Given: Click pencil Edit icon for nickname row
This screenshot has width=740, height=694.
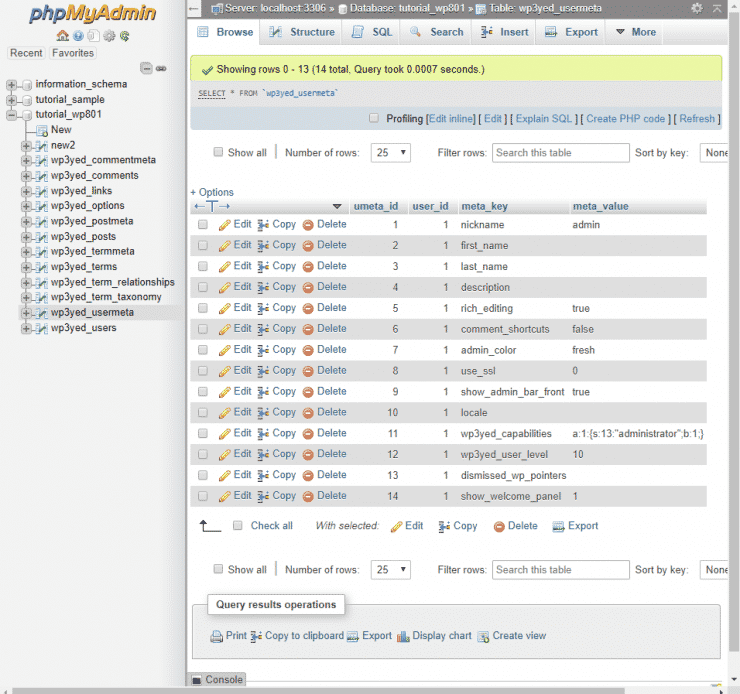Looking at the screenshot, I should [225, 225].
